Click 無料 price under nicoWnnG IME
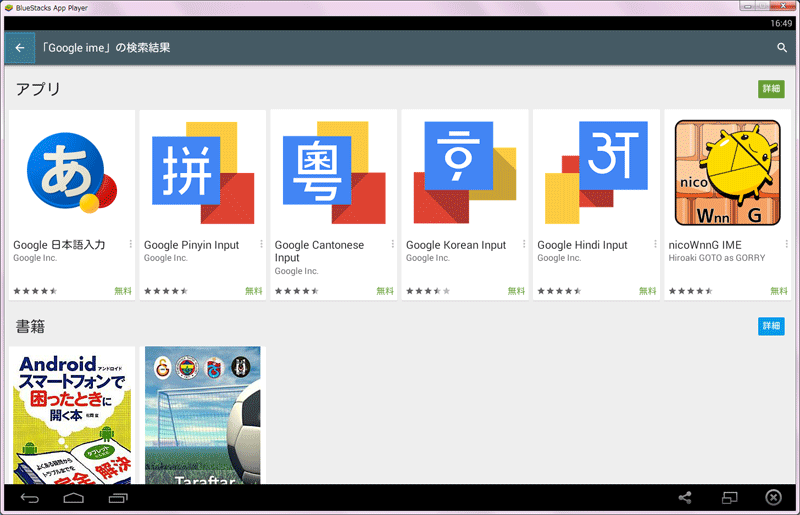The width and height of the screenshot is (800, 515). click(x=779, y=291)
